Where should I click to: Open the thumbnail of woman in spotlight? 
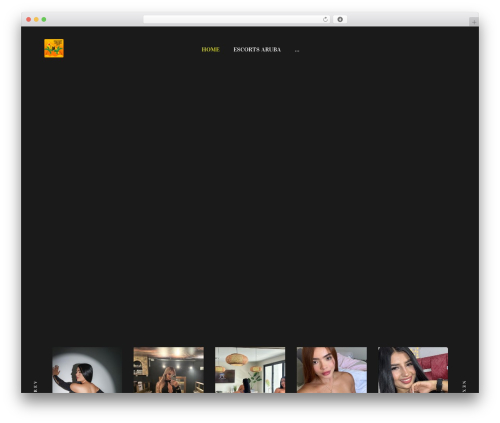tap(87, 370)
